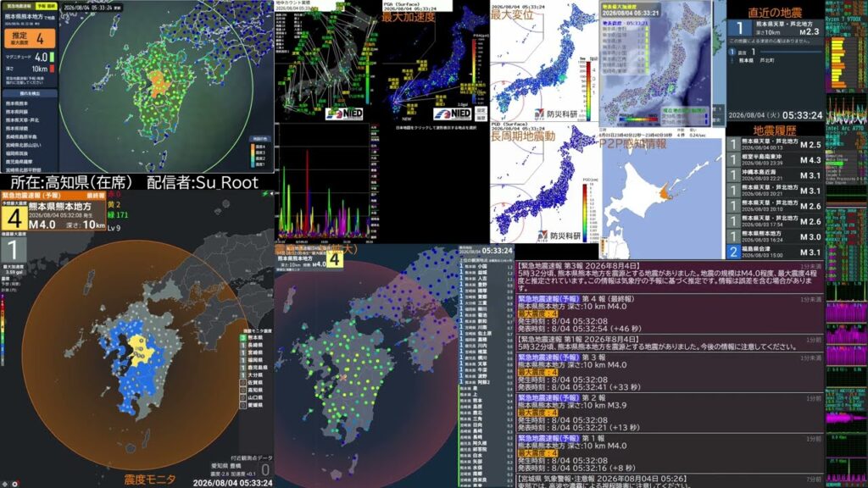Image resolution: width=868 pixels, height=488 pixels.
Task: Click the yellow 予報 最終 tag at top-left
Action: pos(46,6)
